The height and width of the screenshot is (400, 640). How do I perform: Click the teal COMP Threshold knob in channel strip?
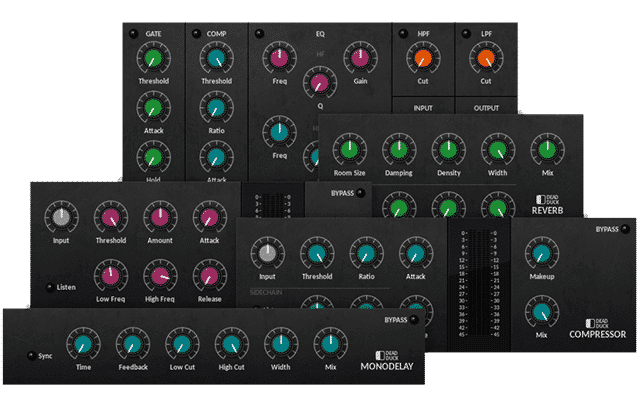pos(216,58)
